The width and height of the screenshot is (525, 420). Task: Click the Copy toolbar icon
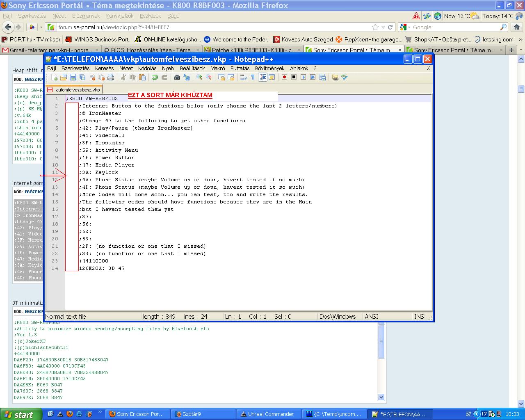(132, 77)
